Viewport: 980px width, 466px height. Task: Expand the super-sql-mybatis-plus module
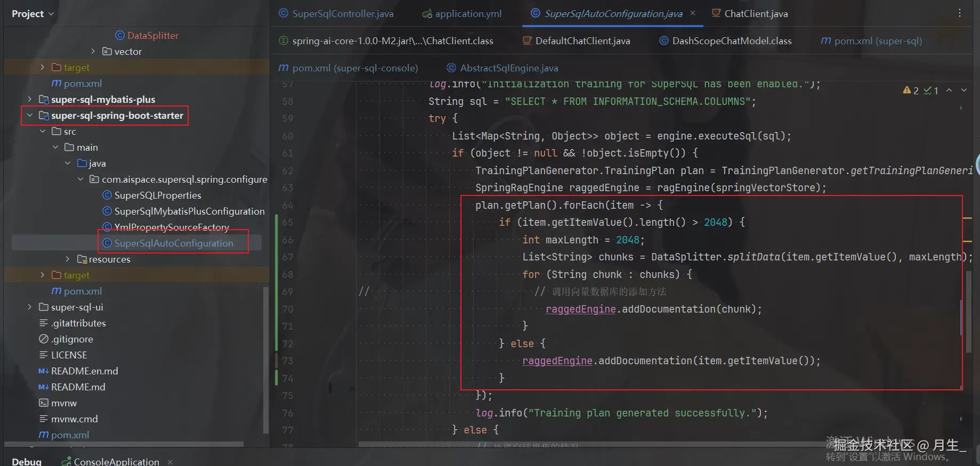click(x=30, y=100)
